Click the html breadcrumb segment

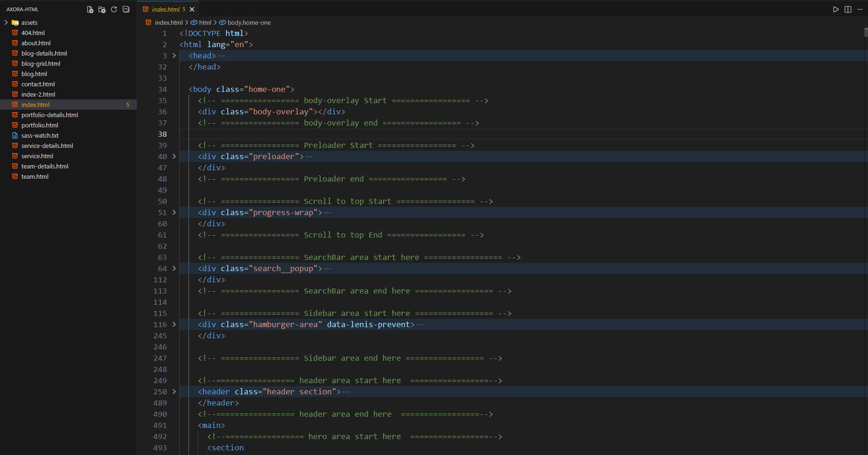[x=205, y=22]
